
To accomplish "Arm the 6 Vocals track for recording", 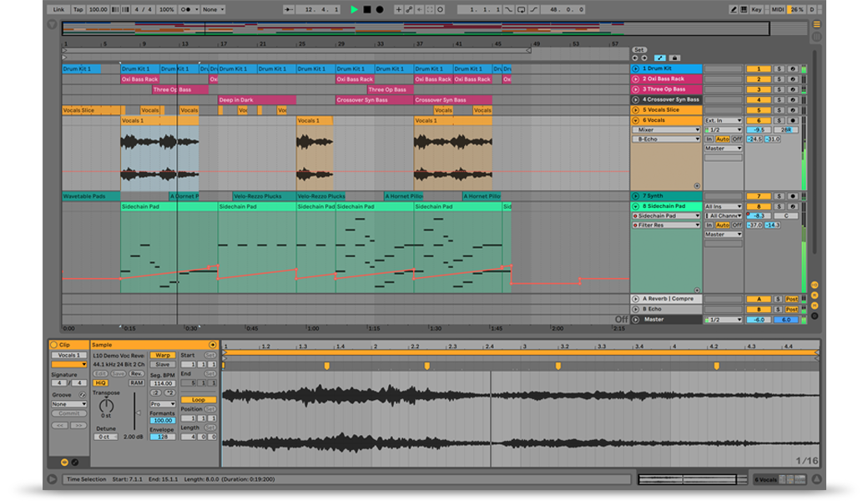I will [x=792, y=120].
